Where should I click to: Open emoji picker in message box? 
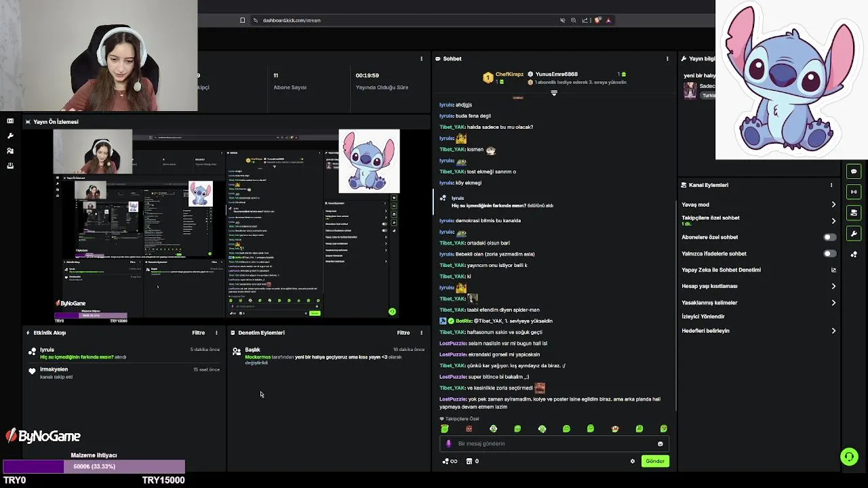660,444
